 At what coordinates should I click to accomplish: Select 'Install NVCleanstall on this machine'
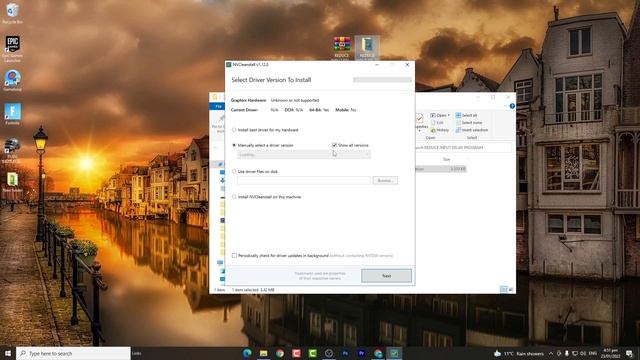tap(266, 197)
